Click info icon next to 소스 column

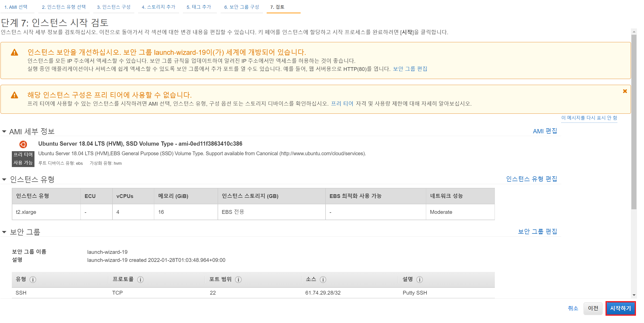[323, 279]
